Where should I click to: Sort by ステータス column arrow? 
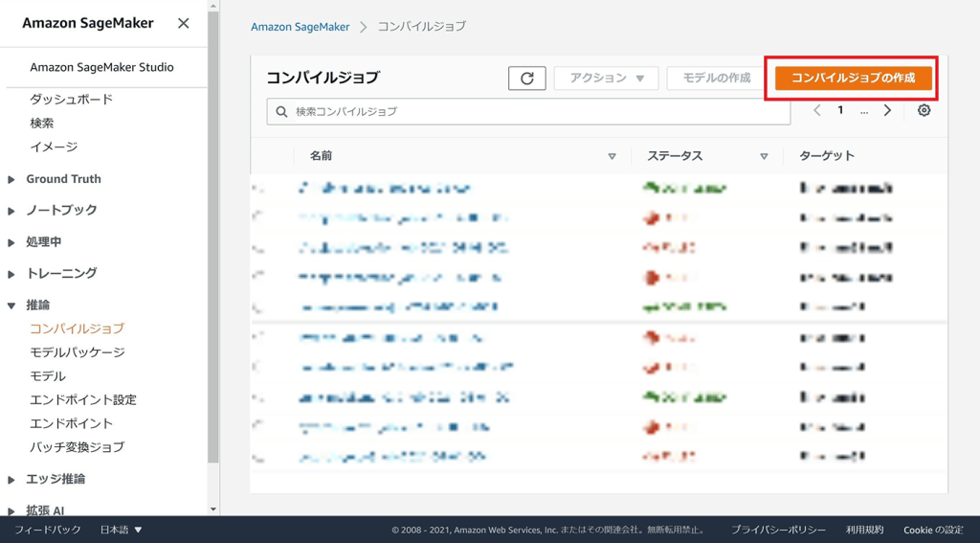point(764,156)
